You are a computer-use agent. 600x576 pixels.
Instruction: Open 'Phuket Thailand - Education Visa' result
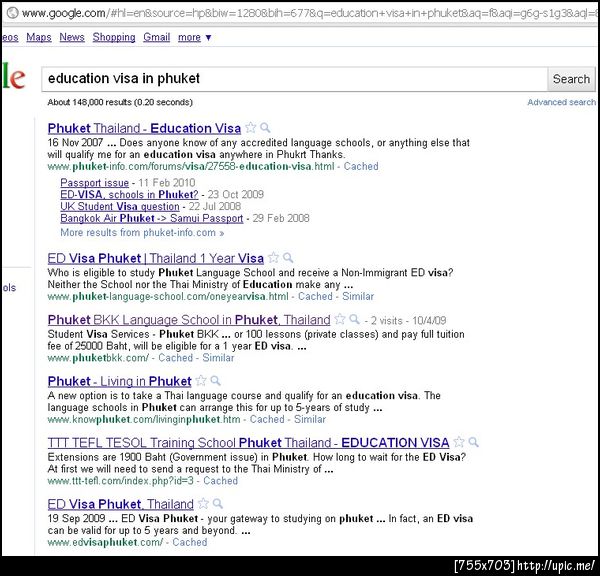point(144,128)
